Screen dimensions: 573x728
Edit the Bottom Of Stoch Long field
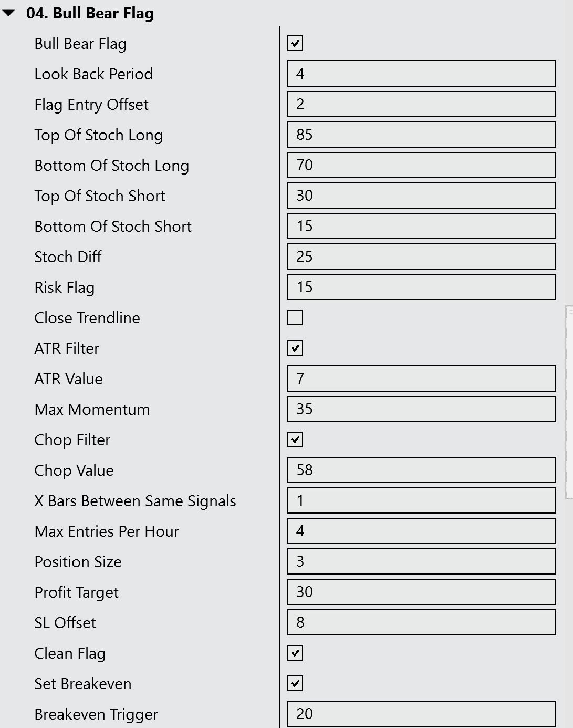coord(421,165)
